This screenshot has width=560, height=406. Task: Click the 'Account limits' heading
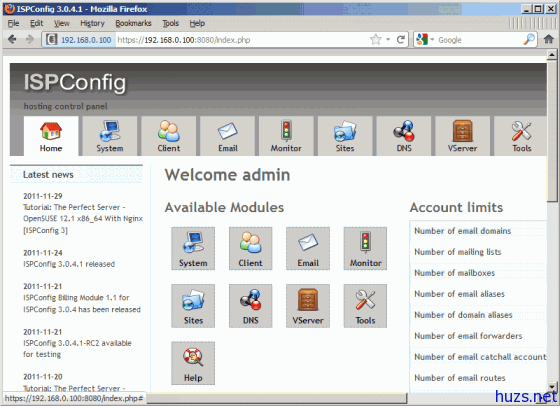click(456, 207)
